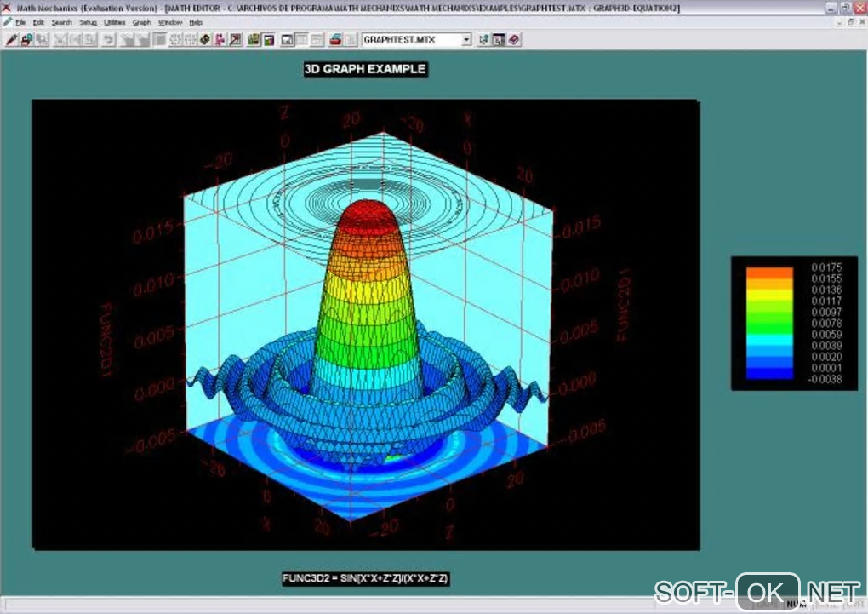Open the Graph menu
Image resolution: width=868 pixels, height=614 pixels.
pos(142,23)
